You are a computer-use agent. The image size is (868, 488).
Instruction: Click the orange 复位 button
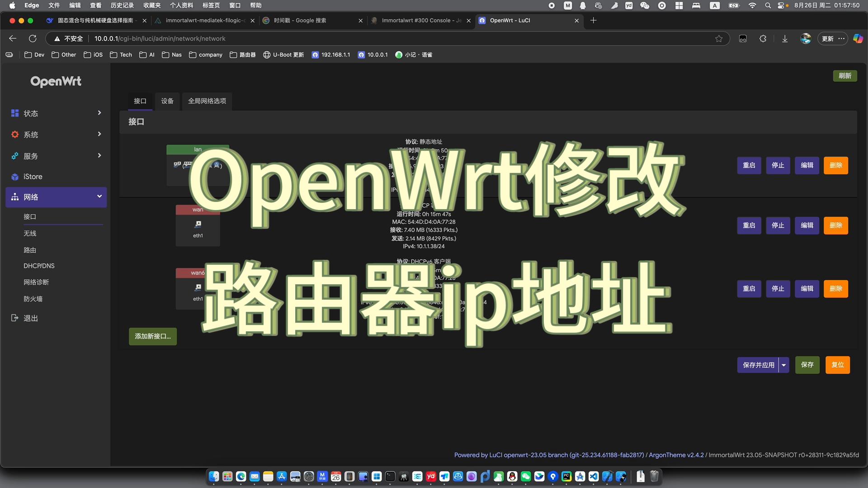click(x=838, y=365)
